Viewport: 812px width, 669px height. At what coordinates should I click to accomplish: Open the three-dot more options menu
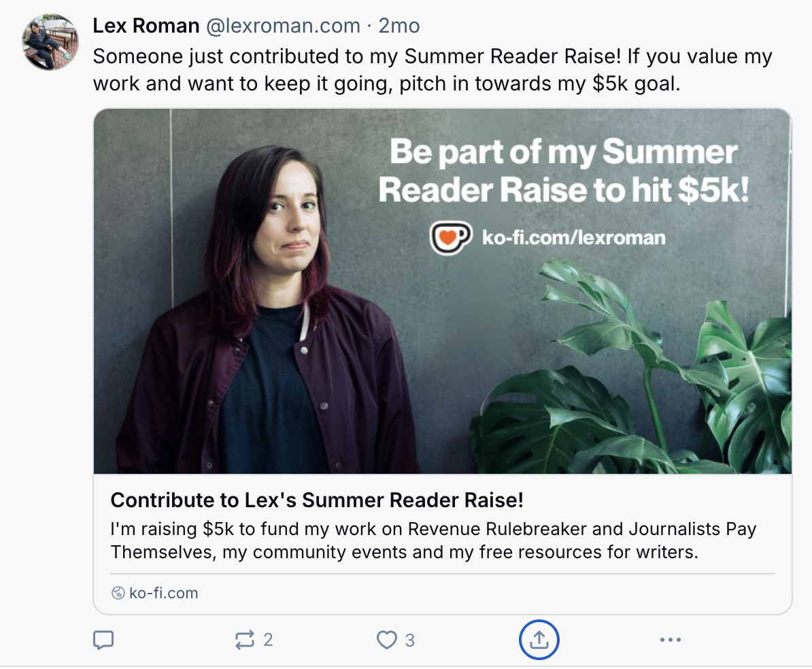(x=671, y=640)
